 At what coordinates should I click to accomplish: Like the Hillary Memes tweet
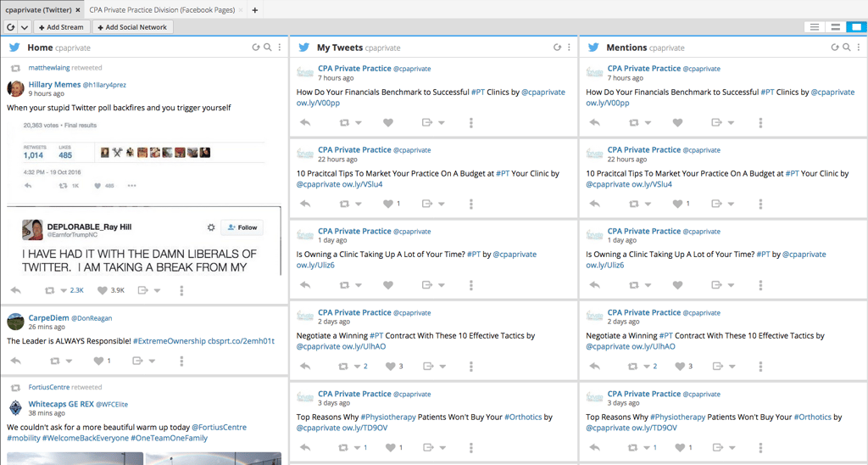102,290
